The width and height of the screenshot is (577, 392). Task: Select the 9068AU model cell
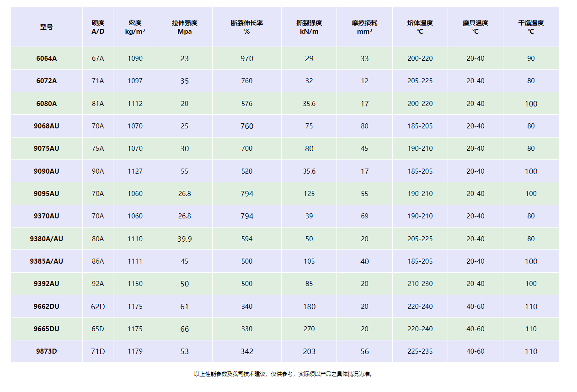[x=46, y=126]
